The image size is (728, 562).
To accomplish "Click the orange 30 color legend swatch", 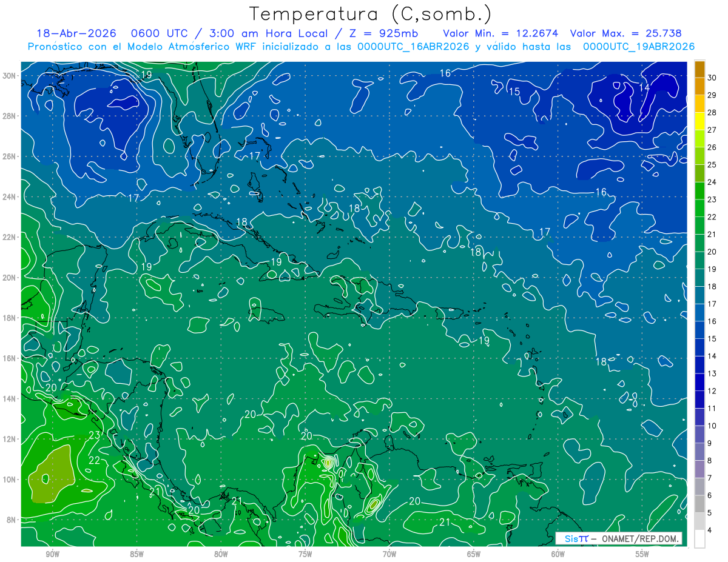I will pyautogui.click(x=699, y=69).
